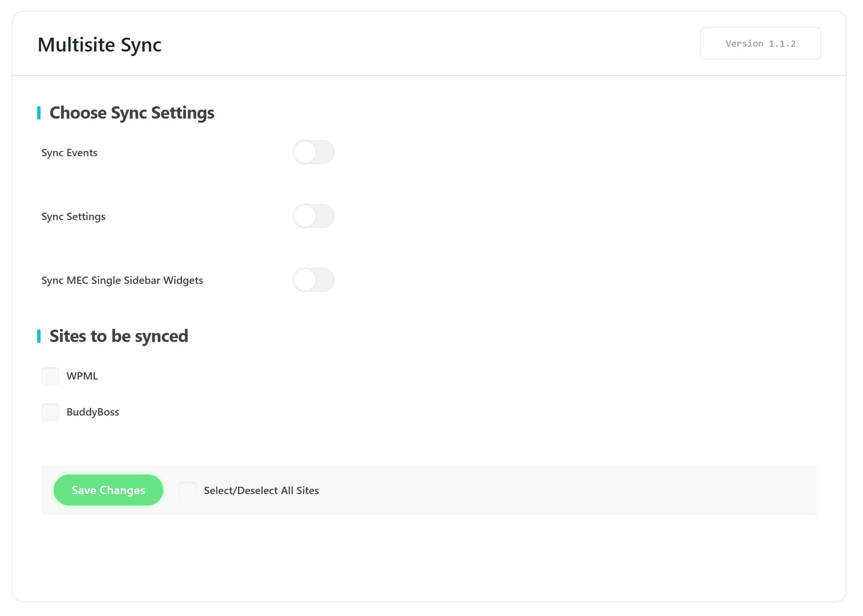The height and width of the screenshot is (616, 863).
Task: Click the Multisite Sync page title
Action: [x=99, y=45]
